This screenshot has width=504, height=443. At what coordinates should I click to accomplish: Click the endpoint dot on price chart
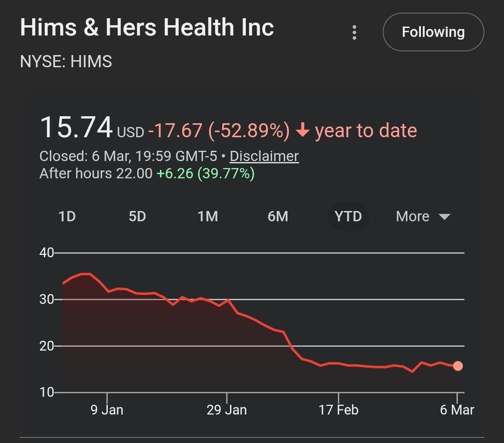pos(458,366)
